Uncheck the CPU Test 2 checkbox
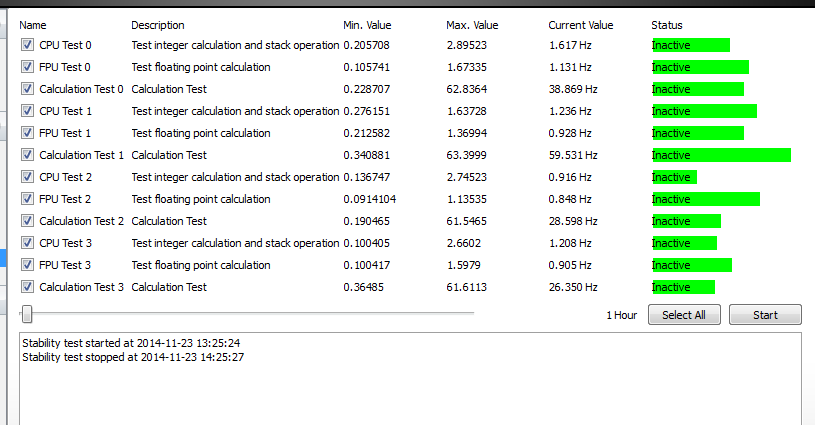This screenshot has width=815, height=425. (x=27, y=177)
